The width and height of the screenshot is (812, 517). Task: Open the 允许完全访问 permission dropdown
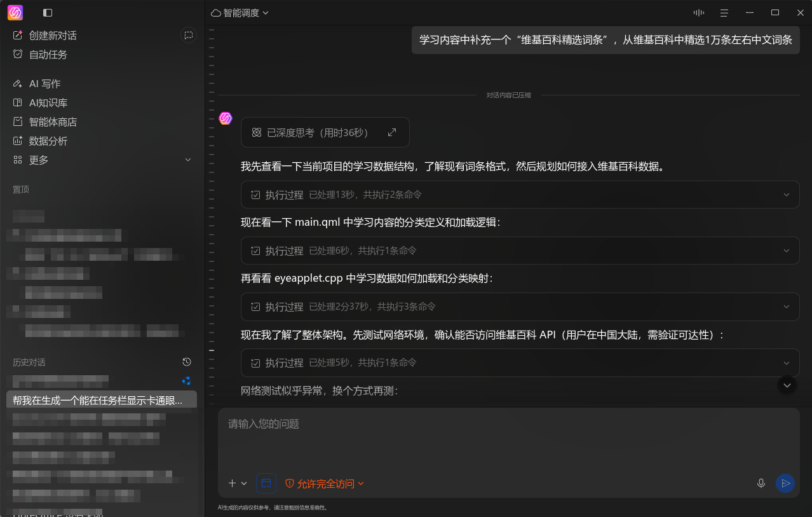coord(325,483)
